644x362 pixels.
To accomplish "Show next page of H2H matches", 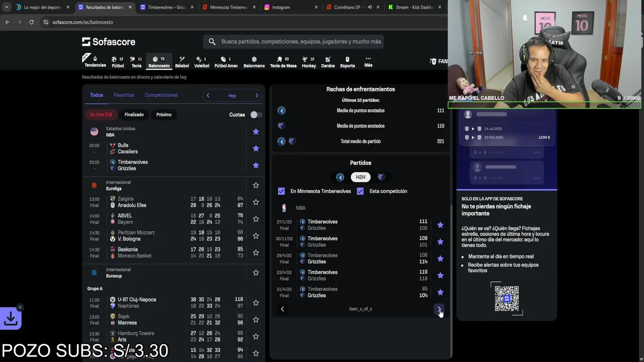I will coord(439,309).
